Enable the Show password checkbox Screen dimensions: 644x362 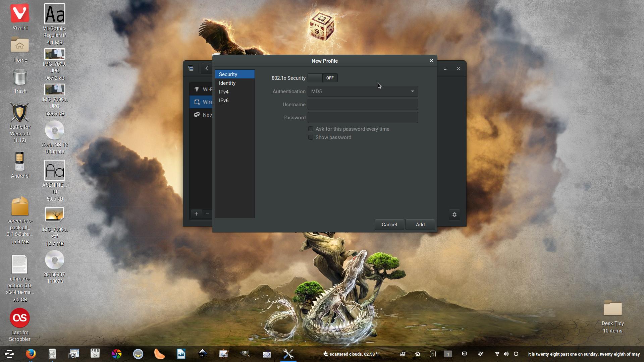[x=311, y=137]
